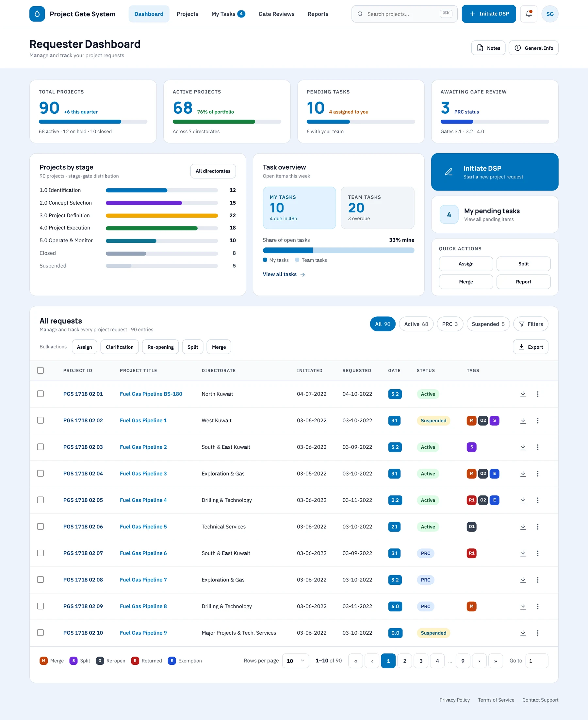Screen dimensions: 588x720
Task: Open General Info
Action: point(533,48)
